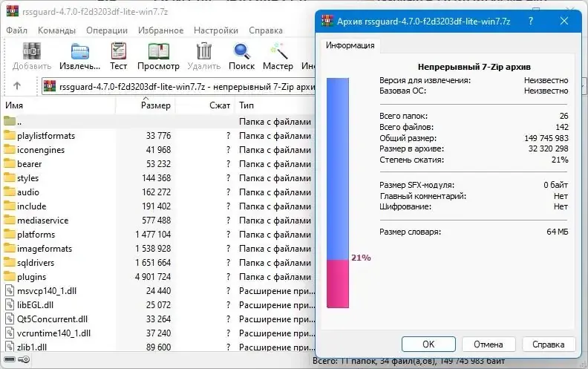
Task: Open the Операции menu
Action: (x=107, y=30)
